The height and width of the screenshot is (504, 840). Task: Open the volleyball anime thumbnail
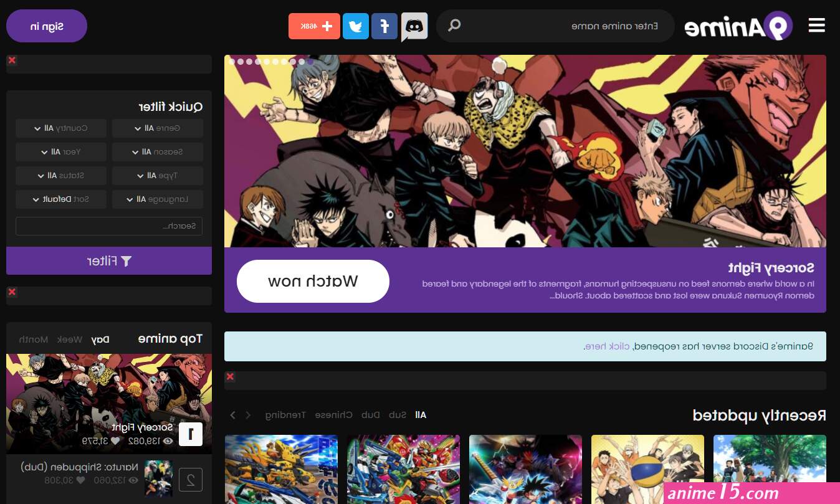point(647,469)
